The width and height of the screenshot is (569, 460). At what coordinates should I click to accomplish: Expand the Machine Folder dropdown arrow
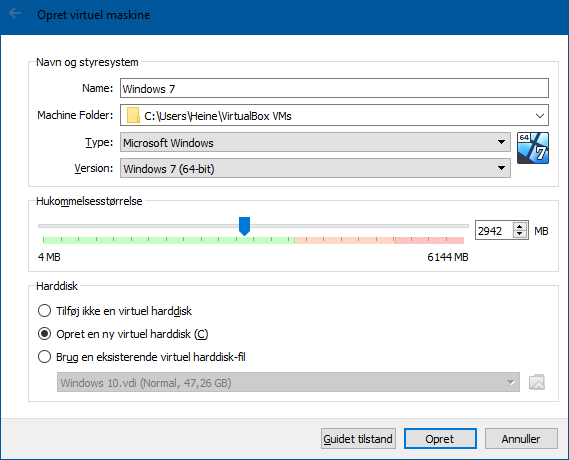540,116
